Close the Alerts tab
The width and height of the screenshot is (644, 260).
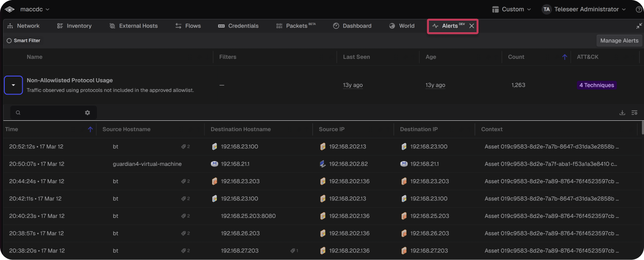pyautogui.click(x=471, y=26)
